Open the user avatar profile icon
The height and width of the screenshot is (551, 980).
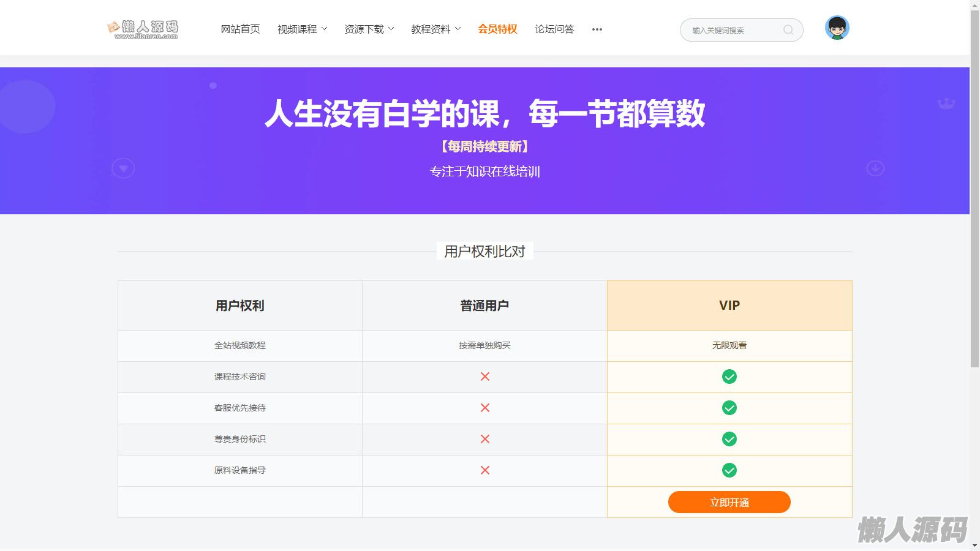point(837,28)
